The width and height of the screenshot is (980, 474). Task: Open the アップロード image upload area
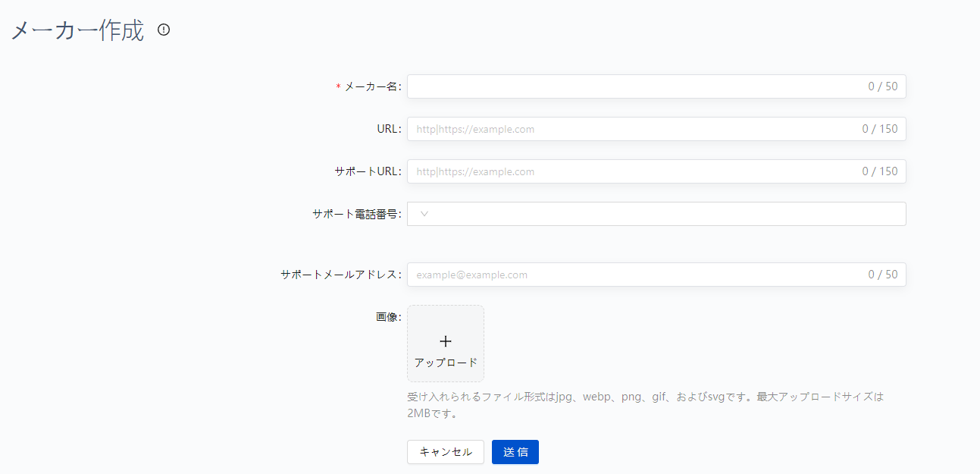click(446, 343)
